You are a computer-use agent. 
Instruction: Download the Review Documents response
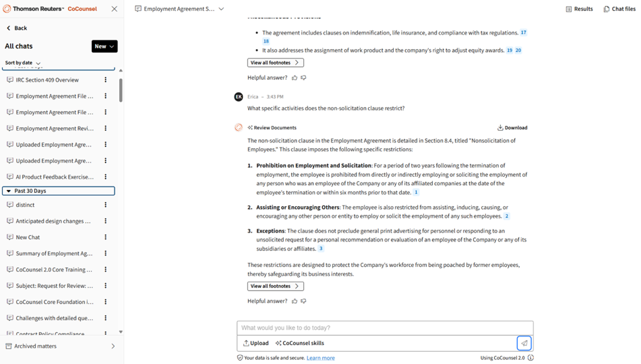(x=512, y=128)
